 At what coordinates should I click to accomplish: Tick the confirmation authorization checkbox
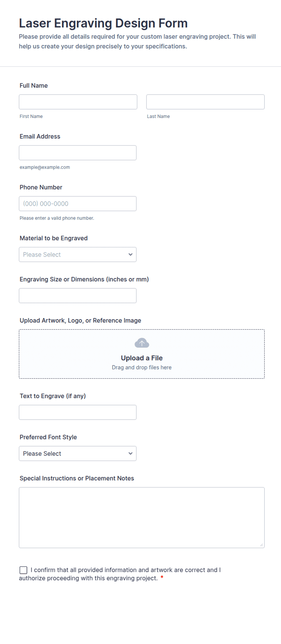(23, 570)
